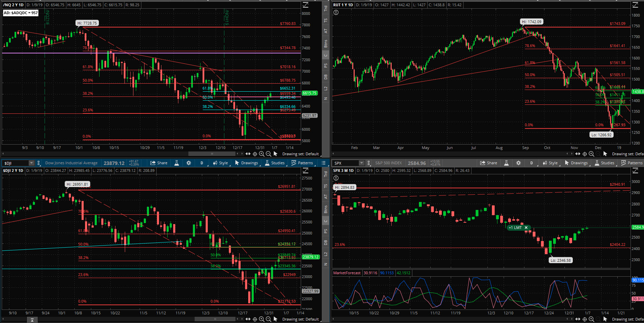Click the $DJI symbol input field
Image resolution: width=644 pixels, height=323 pixels.
click(16, 163)
